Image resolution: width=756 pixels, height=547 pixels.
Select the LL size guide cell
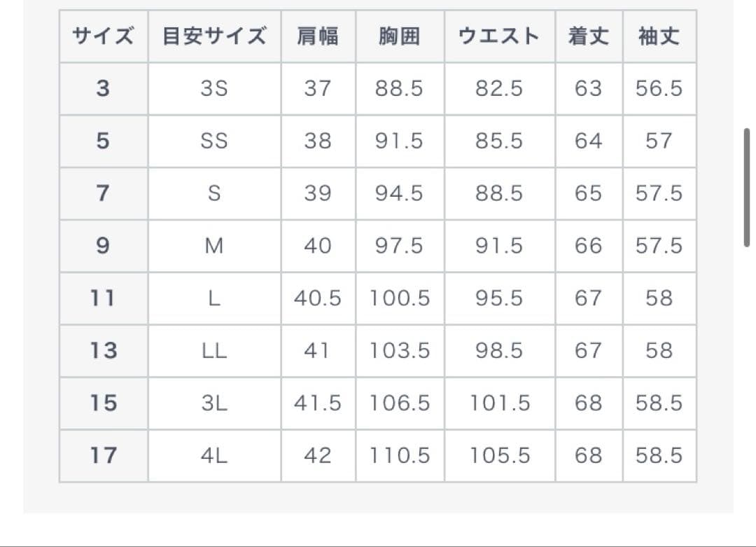point(214,351)
